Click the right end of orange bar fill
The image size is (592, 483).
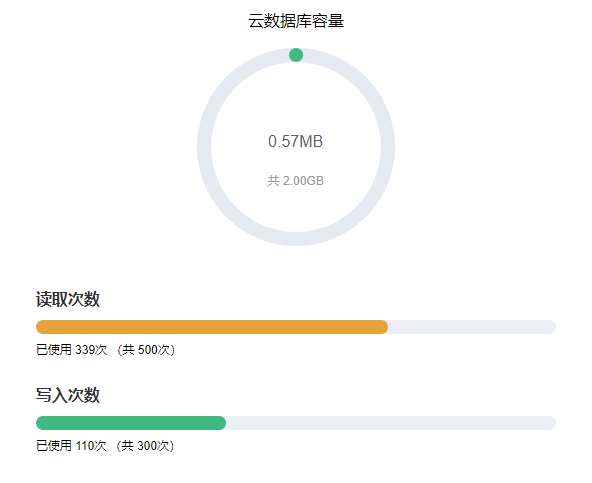point(382,327)
